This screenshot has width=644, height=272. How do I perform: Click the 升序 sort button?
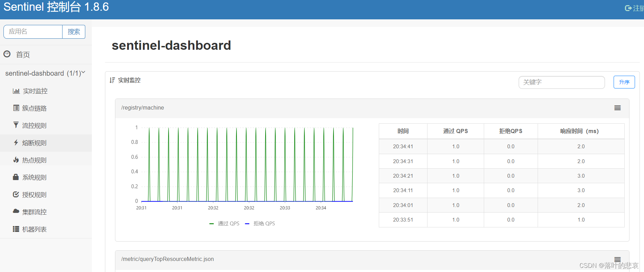click(624, 82)
